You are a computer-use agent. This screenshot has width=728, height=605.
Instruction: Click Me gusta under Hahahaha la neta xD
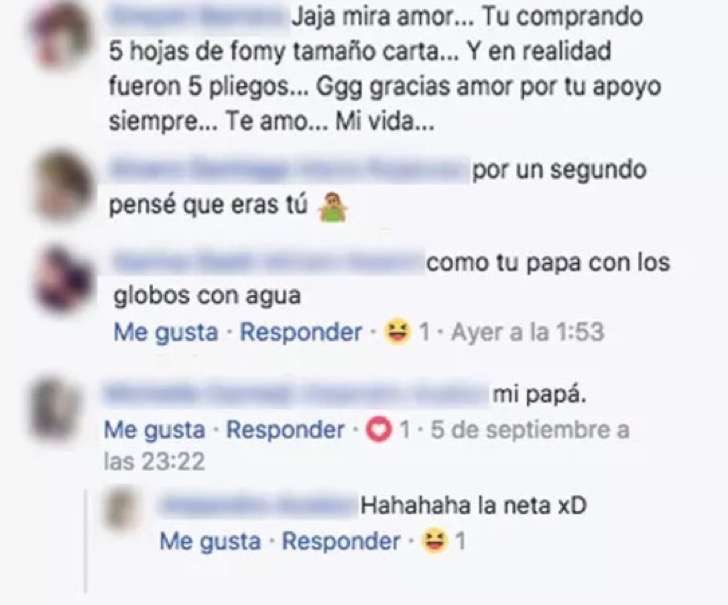click(x=210, y=541)
